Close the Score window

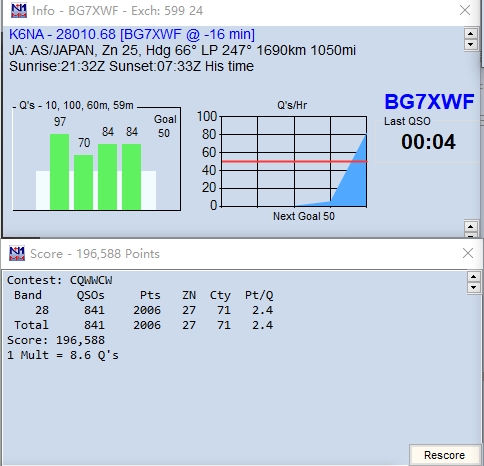[468, 253]
